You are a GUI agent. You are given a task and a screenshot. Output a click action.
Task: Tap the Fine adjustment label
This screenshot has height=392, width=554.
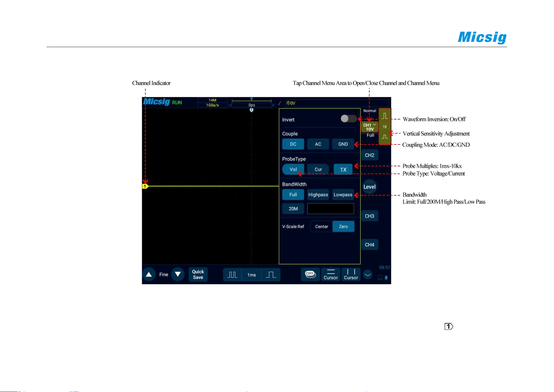(x=164, y=274)
